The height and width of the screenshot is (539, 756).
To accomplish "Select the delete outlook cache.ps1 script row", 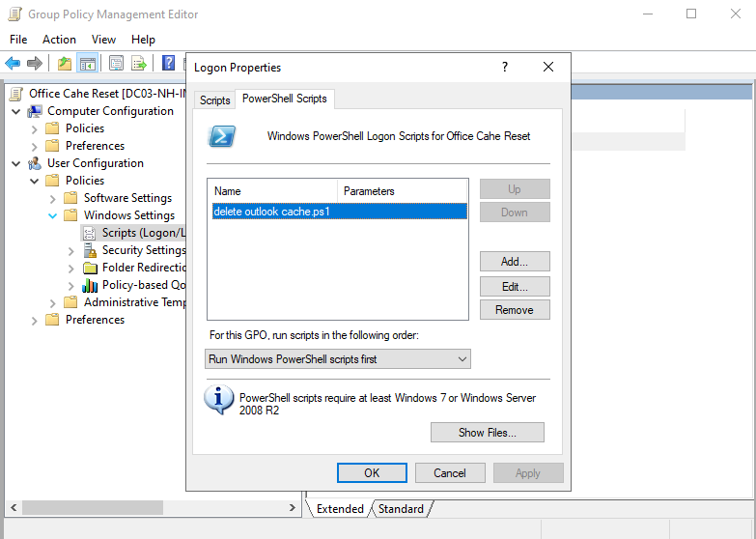I will tap(340, 212).
